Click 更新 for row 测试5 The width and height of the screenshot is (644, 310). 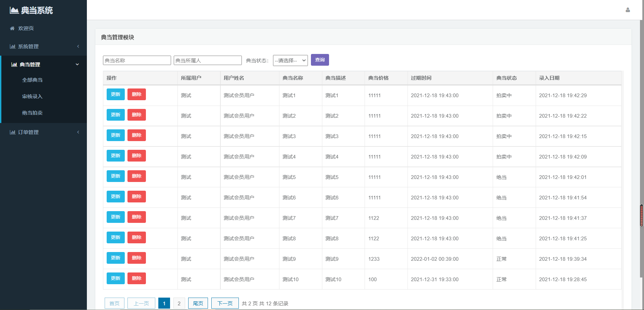pos(116,176)
